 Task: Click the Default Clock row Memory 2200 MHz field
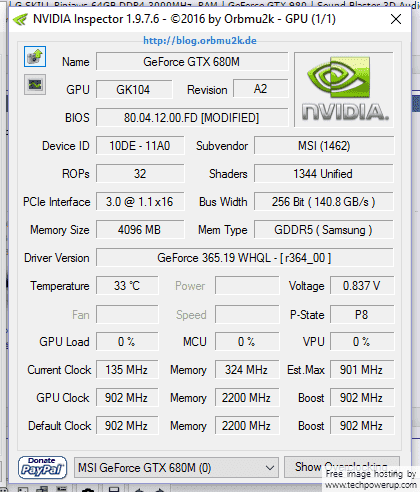[x=247, y=425]
